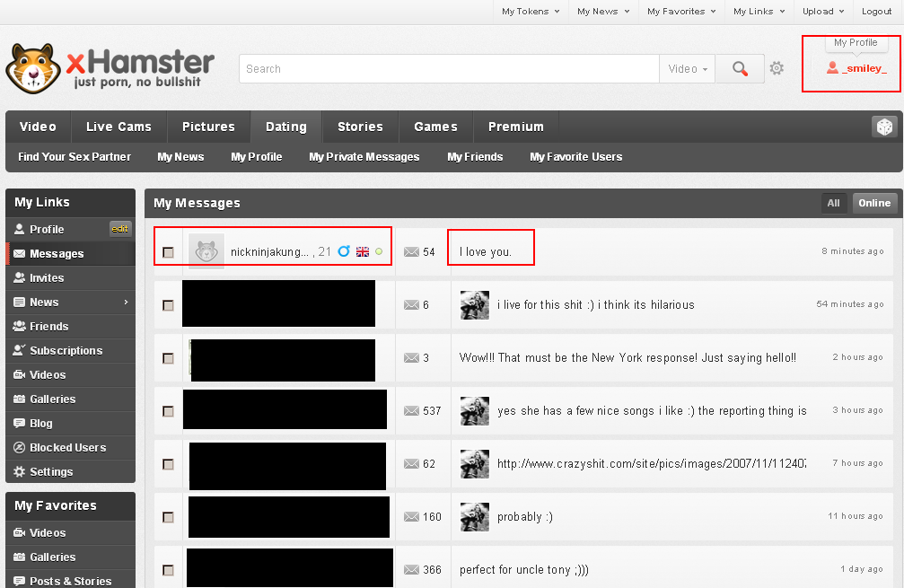Click male gender icon beside nickninjakung

click(x=344, y=250)
